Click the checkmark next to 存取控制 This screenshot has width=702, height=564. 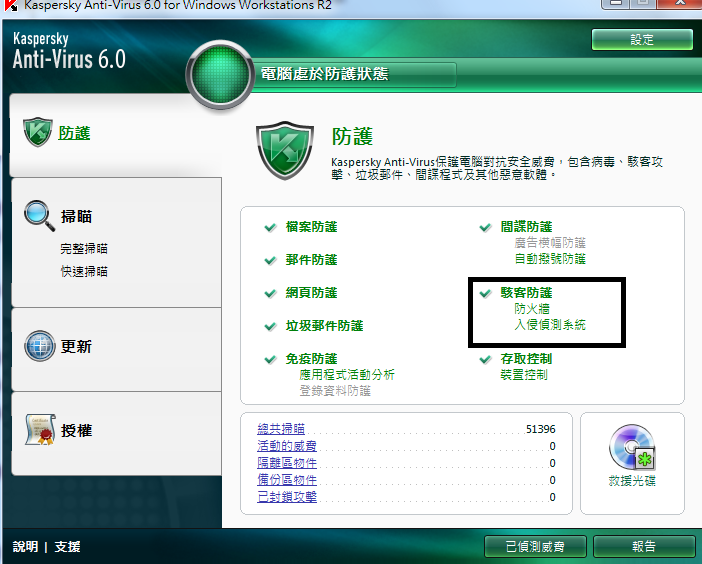coord(485,359)
